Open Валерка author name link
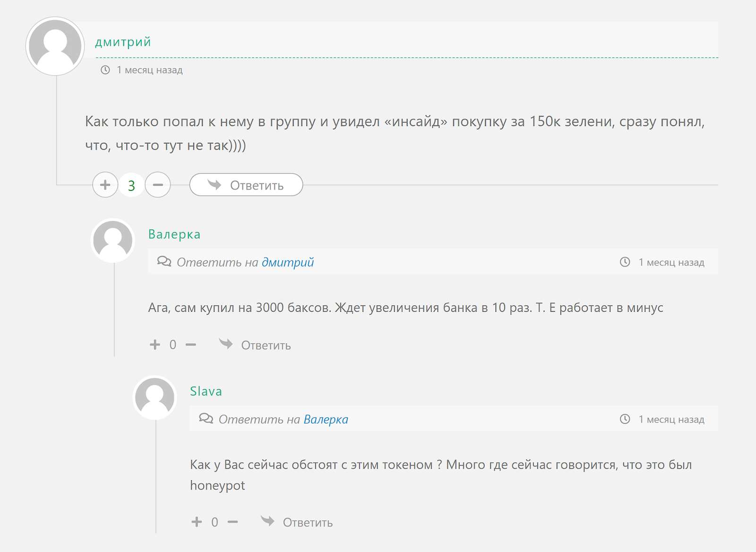 click(174, 234)
